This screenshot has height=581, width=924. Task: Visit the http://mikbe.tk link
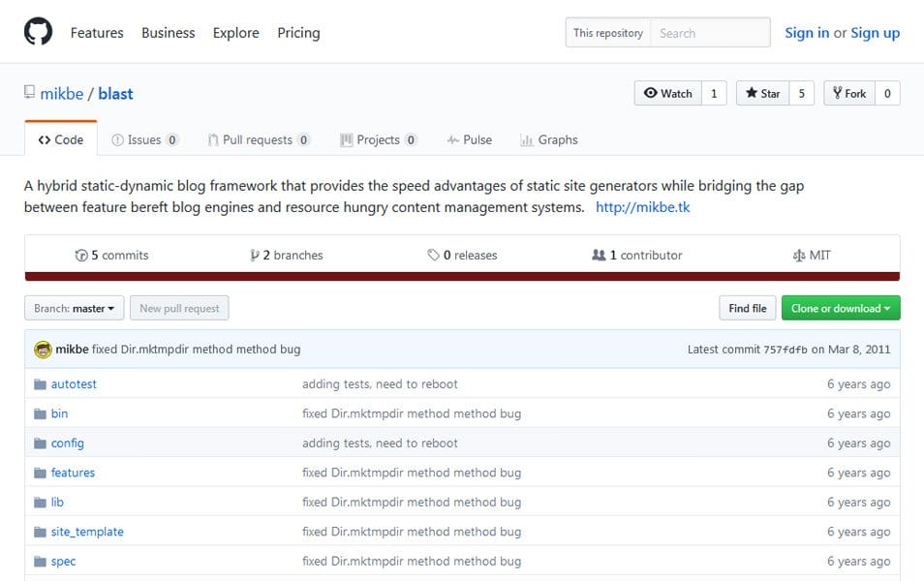pos(642,207)
